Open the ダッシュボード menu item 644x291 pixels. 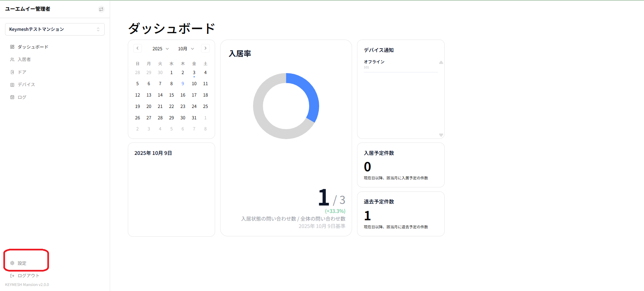[x=33, y=47]
